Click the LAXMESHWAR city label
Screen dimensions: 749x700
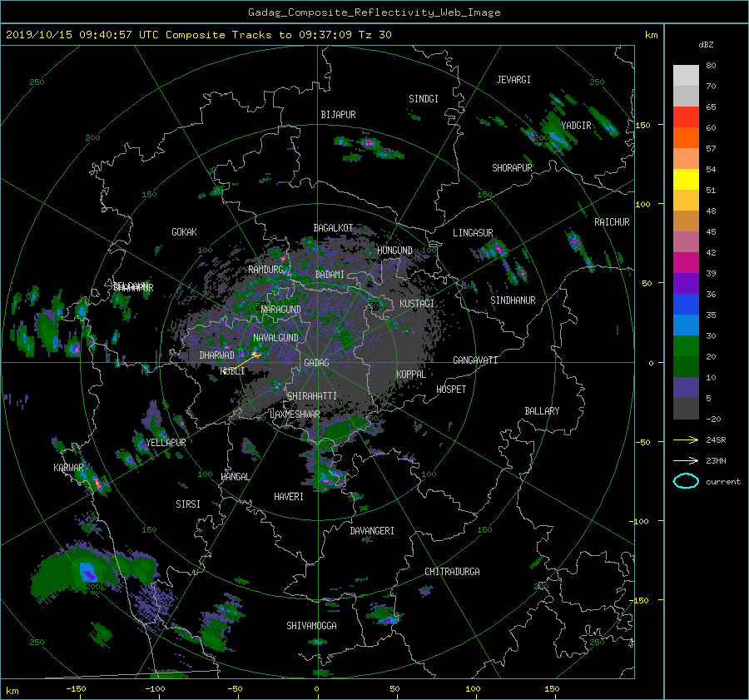(295, 415)
